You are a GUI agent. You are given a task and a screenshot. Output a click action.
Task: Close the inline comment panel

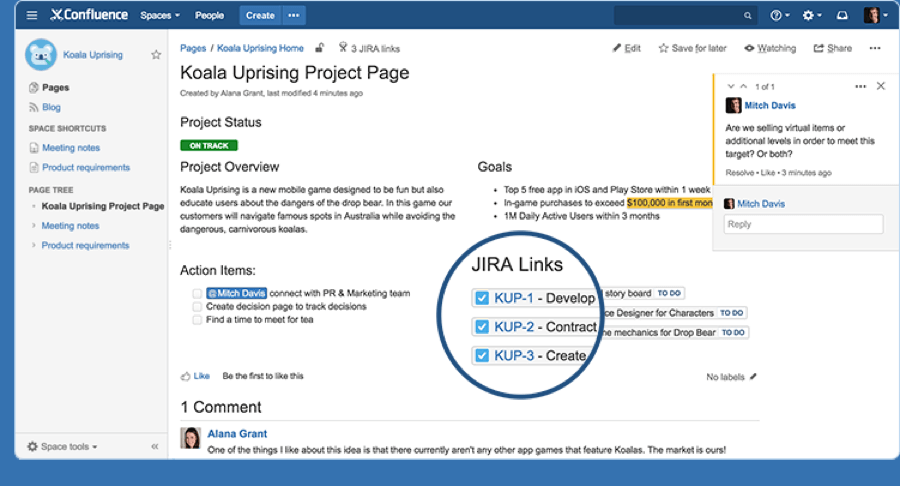(880, 87)
